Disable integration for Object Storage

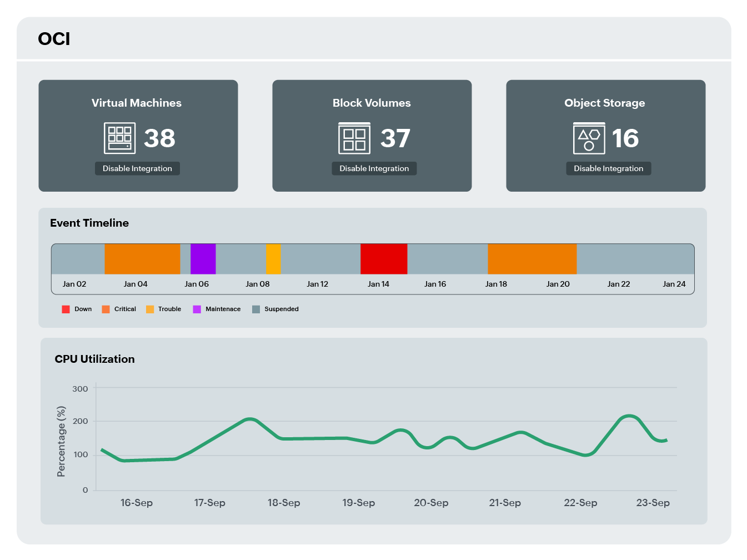click(x=609, y=168)
